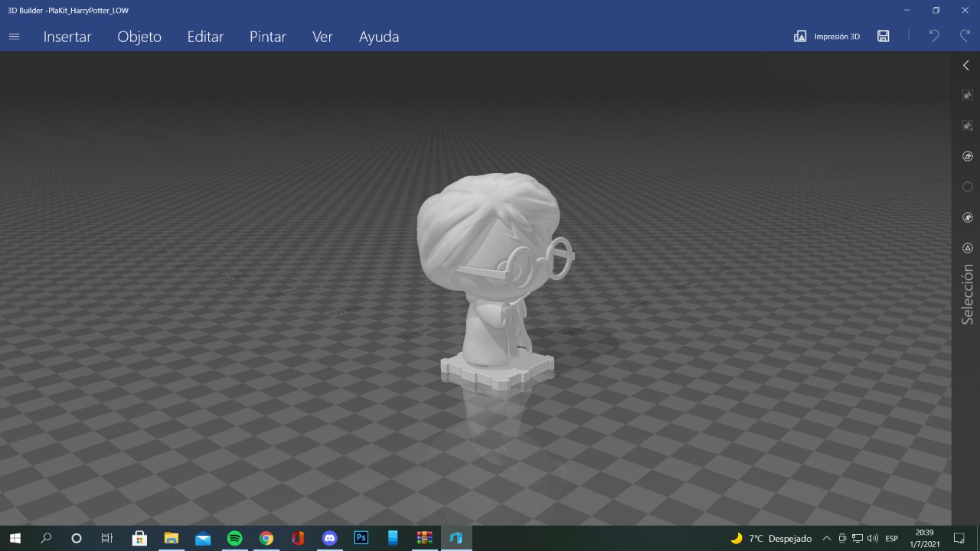The width and height of the screenshot is (980, 551).
Task: Switch to Google Chrome on the taskbar
Action: point(266,539)
